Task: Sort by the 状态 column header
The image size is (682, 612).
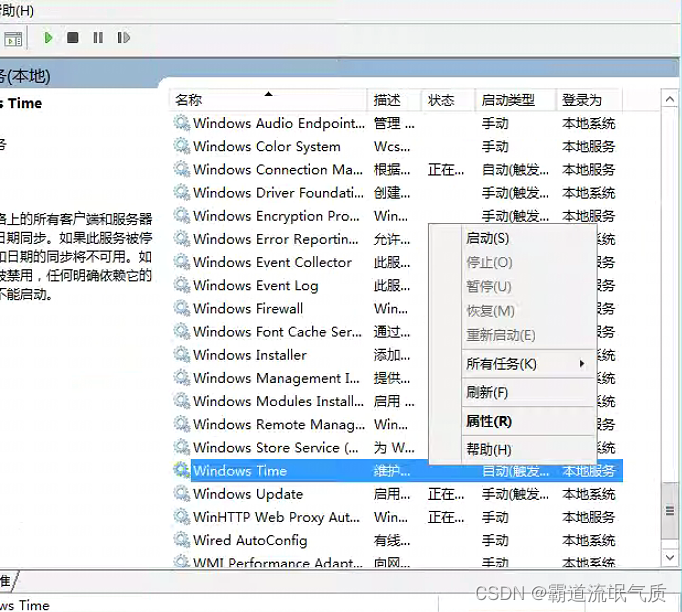Action: (x=448, y=100)
